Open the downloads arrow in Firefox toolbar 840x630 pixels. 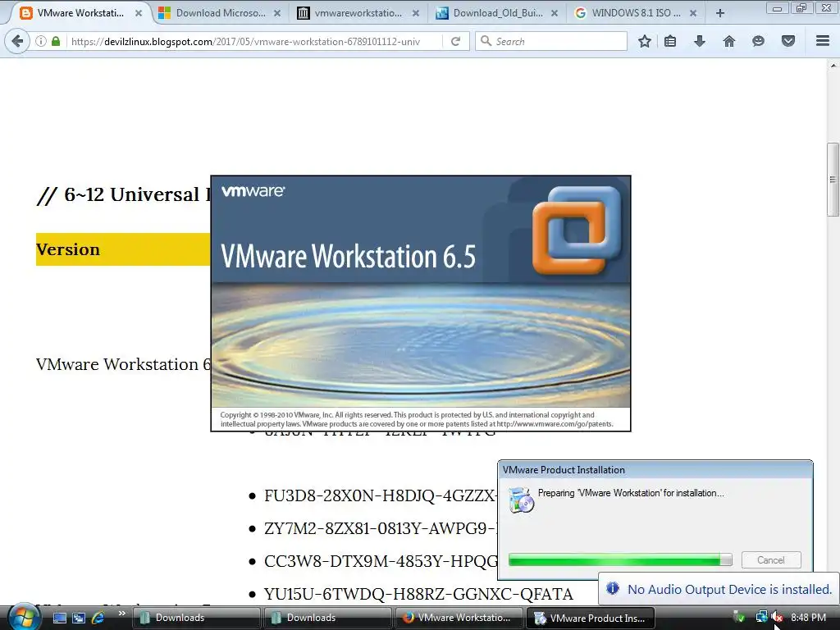pyautogui.click(x=700, y=41)
